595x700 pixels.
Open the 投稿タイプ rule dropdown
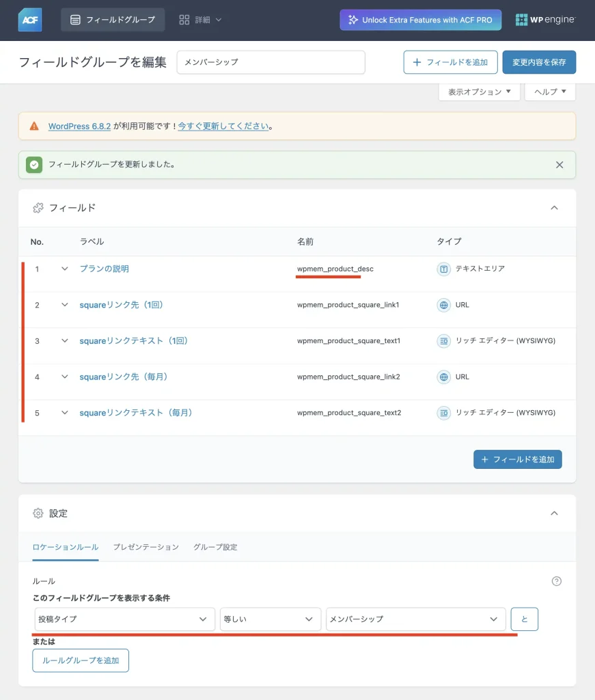coord(124,619)
